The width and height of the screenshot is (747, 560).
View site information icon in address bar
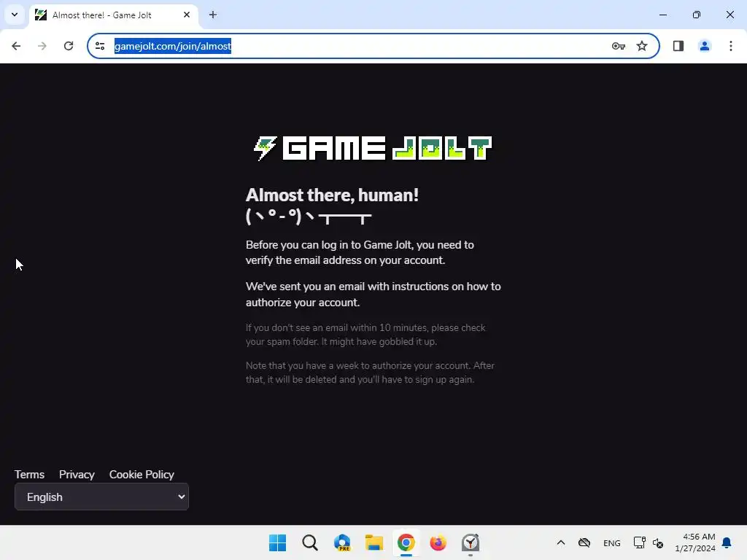pyautogui.click(x=100, y=46)
